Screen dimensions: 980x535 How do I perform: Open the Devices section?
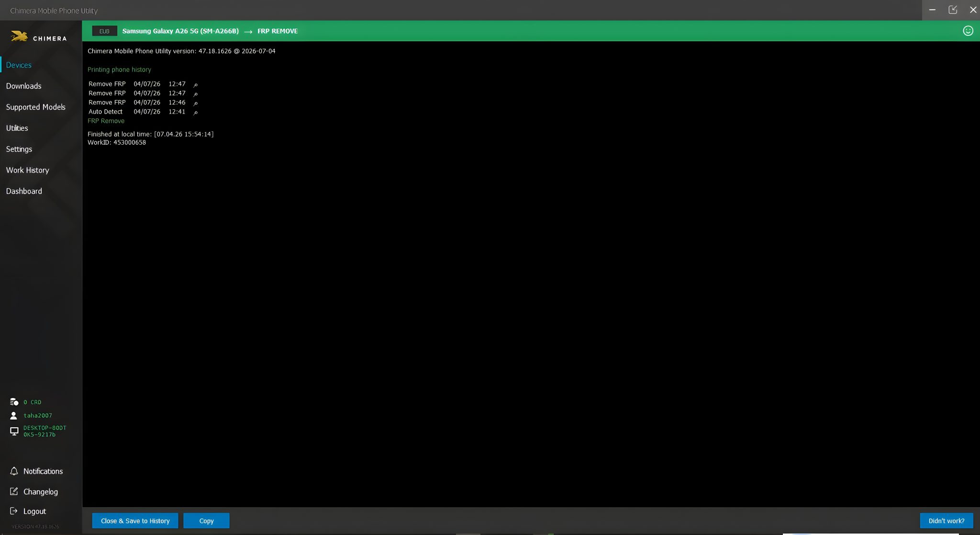pos(19,65)
